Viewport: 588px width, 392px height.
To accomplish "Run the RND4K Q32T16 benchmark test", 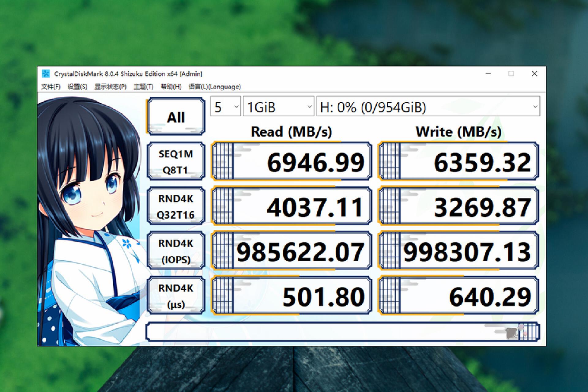I will tap(175, 207).
